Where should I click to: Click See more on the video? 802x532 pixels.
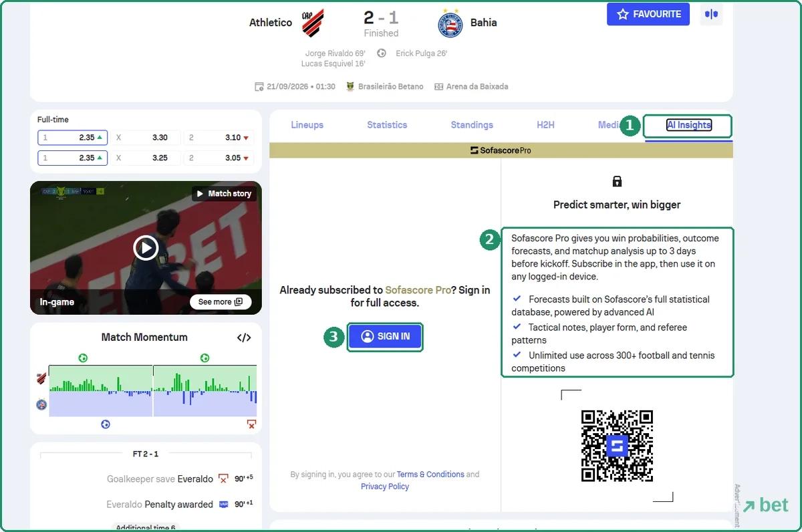[x=221, y=302]
